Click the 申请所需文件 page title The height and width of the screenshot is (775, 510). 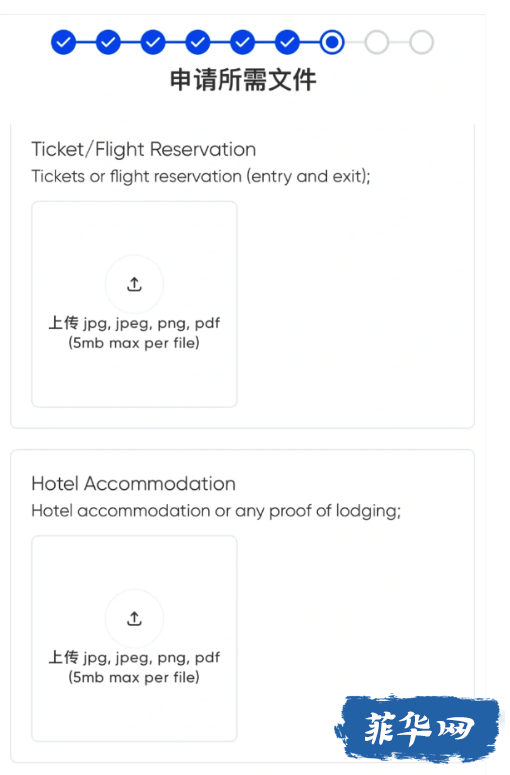pos(243,80)
